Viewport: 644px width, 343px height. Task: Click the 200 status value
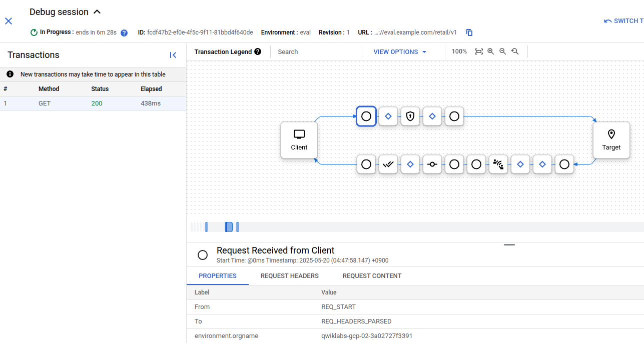[x=97, y=103]
